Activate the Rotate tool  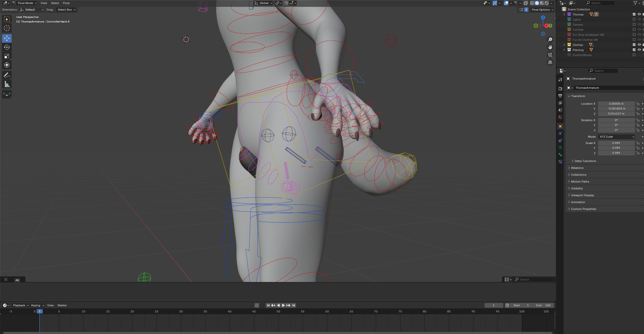7,47
